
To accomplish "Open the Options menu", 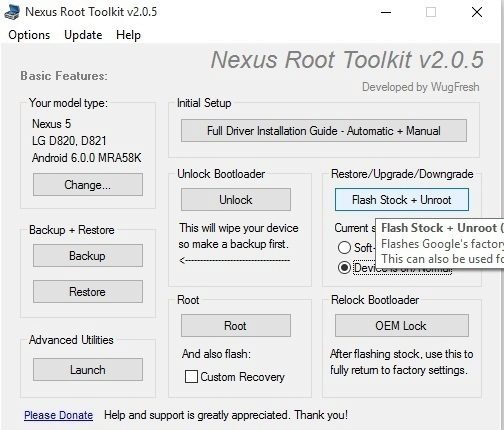I will [29, 35].
